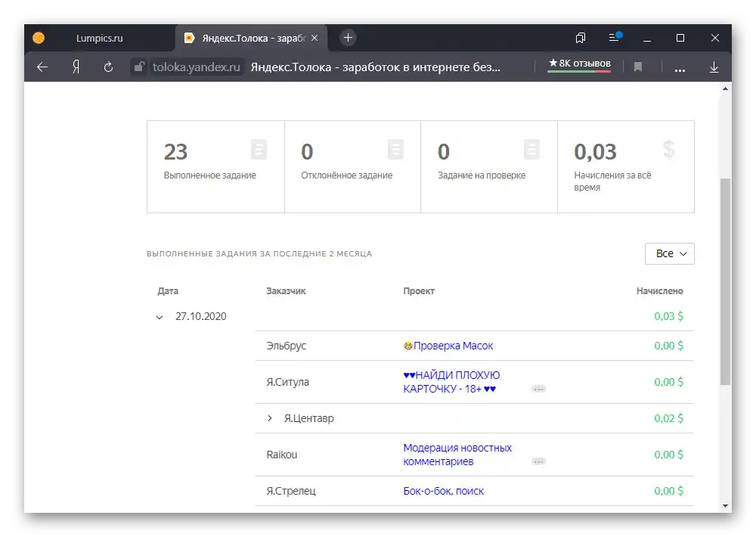Screen dimensions: 756x537
Task: Collapse the 27.10.2020 date row
Action: coord(159,317)
